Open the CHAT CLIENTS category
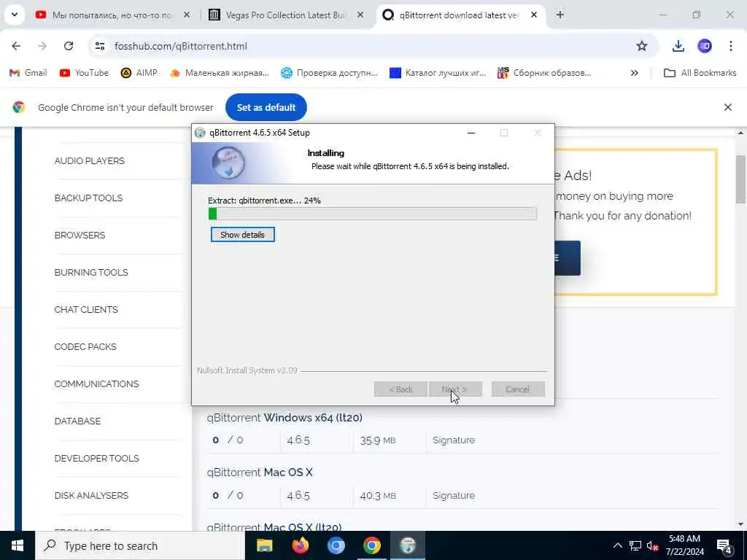 (86, 309)
